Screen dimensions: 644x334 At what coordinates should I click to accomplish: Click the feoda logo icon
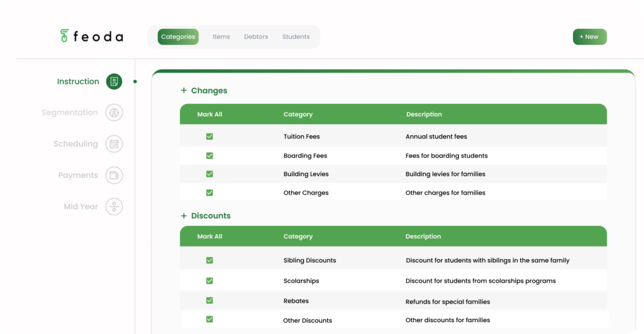65,36
